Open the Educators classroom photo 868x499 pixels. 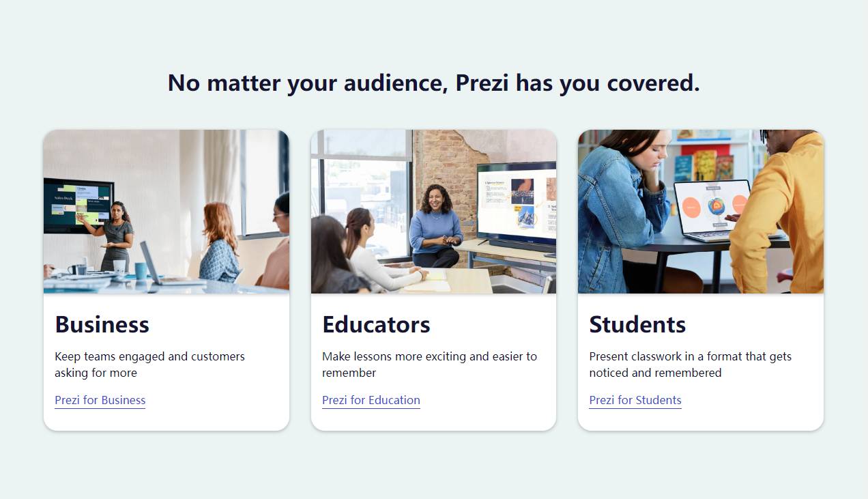(433, 212)
